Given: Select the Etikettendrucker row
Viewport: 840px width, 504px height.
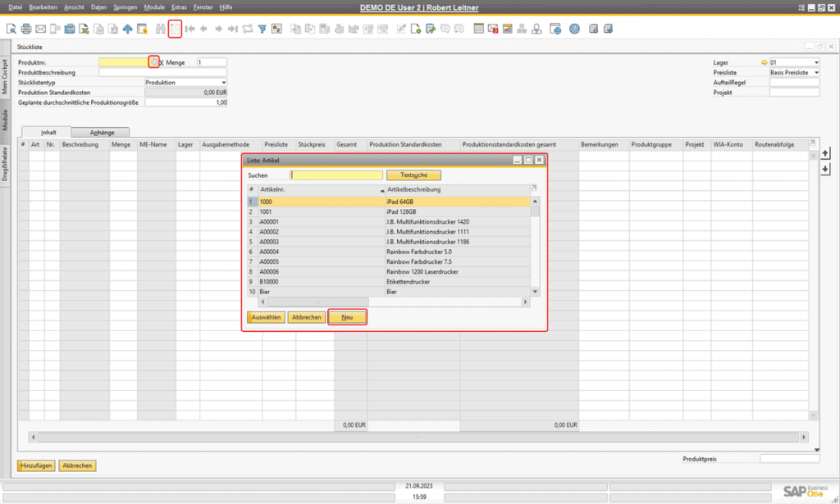Looking at the screenshot, I should pyautogui.click(x=388, y=282).
